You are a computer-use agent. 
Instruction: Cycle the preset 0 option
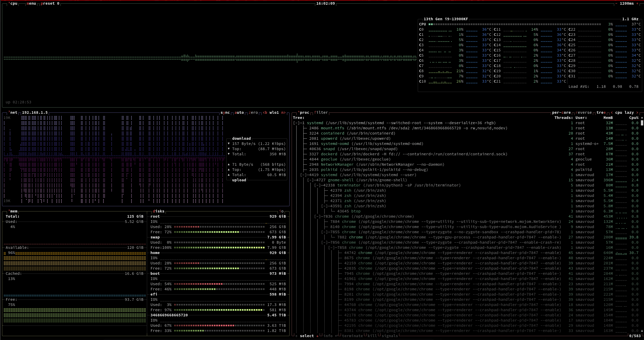50,3
